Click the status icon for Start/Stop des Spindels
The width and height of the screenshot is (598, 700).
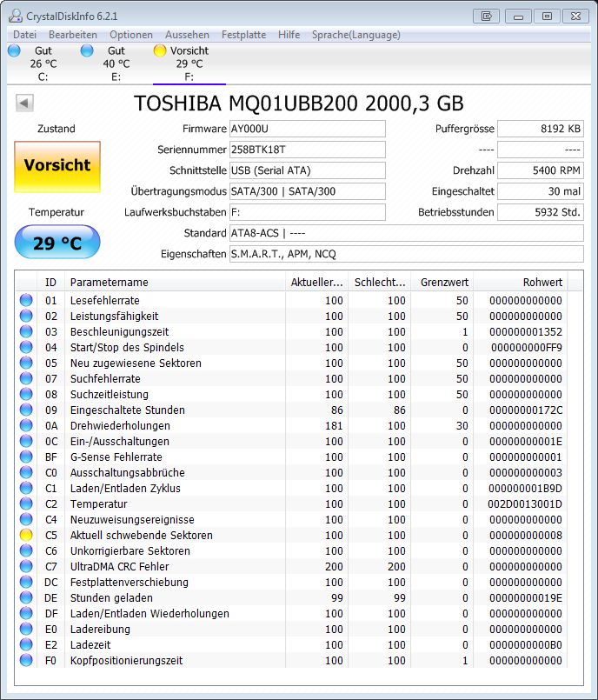26,347
